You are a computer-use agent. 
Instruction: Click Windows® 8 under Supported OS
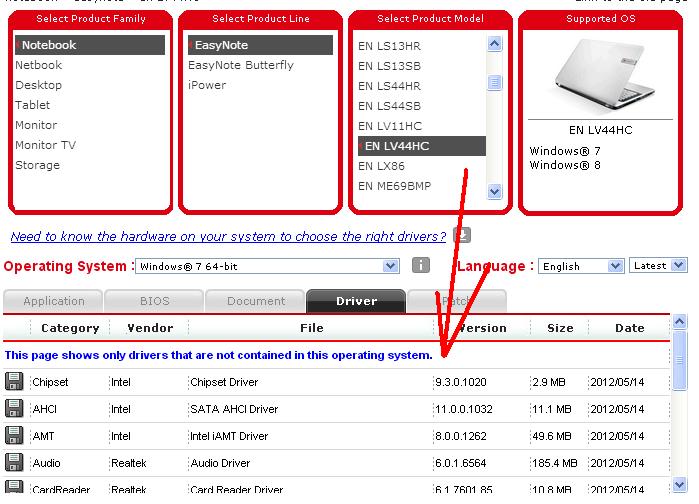tap(565, 165)
